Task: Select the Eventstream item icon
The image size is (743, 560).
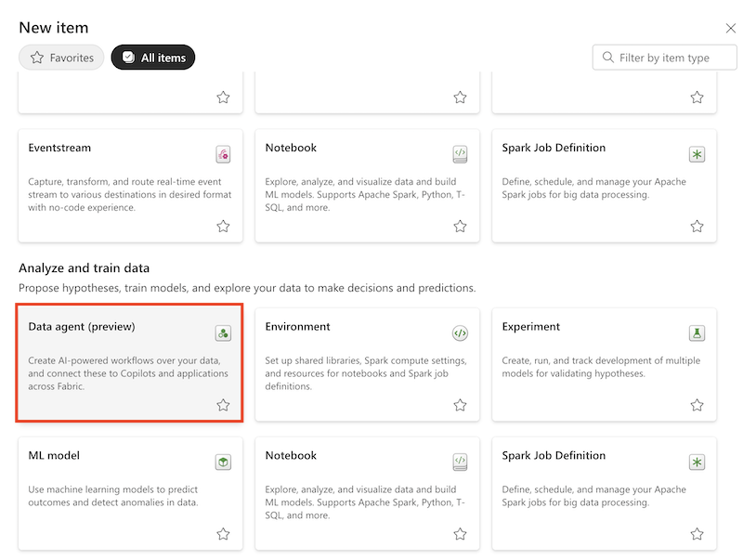Action: 223,154
